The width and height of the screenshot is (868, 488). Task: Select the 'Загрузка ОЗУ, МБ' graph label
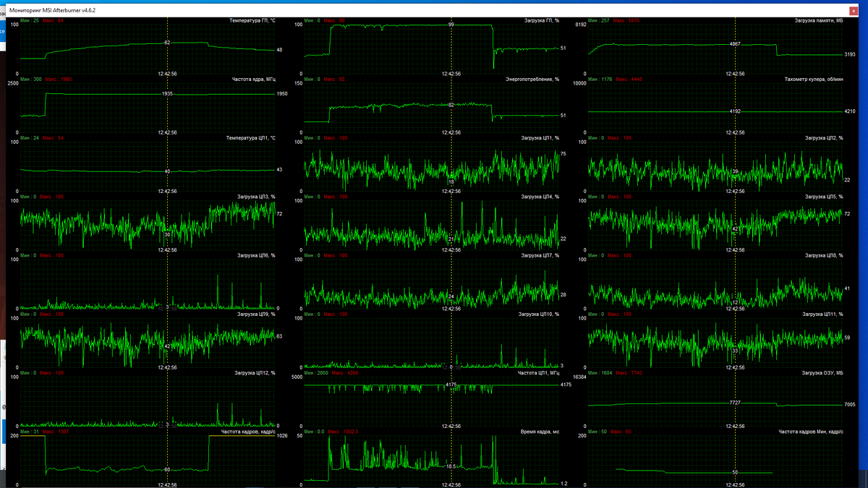click(822, 373)
